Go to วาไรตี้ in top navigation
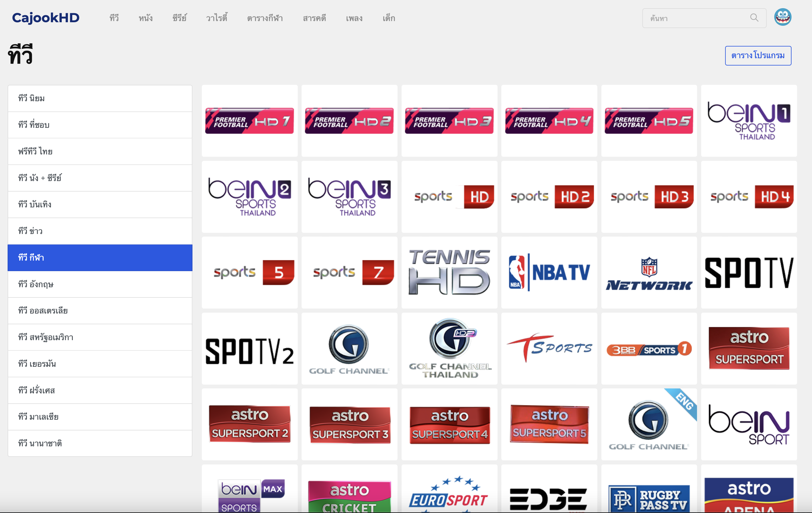812x513 pixels. (217, 18)
